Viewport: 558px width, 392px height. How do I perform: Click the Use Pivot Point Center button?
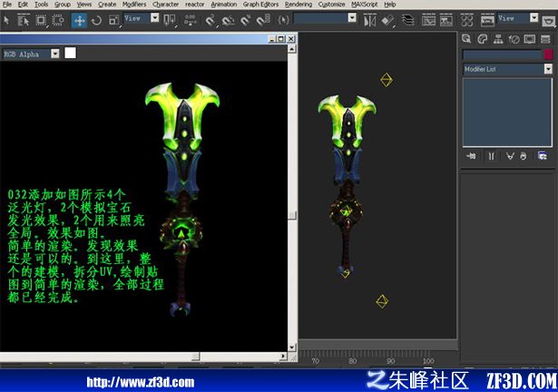(x=170, y=20)
